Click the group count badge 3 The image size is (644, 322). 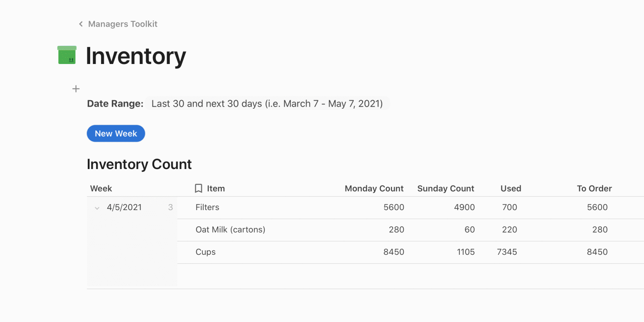click(x=170, y=207)
